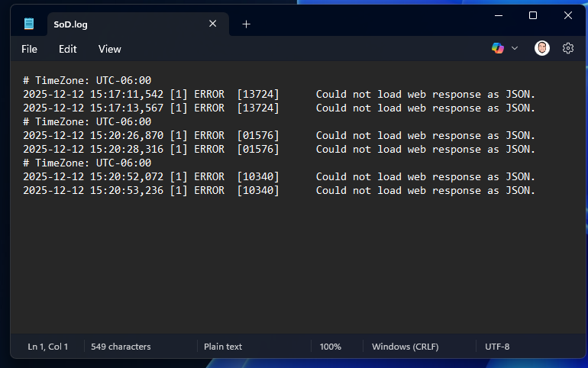Add a new tab with plus button
Image resolution: width=588 pixels, height=368 pixels.
click(246, 24)
